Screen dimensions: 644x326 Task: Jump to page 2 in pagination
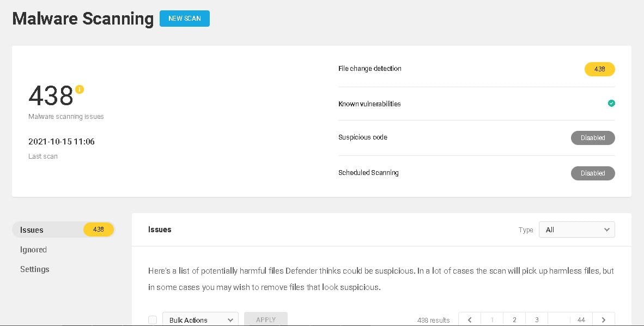[x=514, y=320]
